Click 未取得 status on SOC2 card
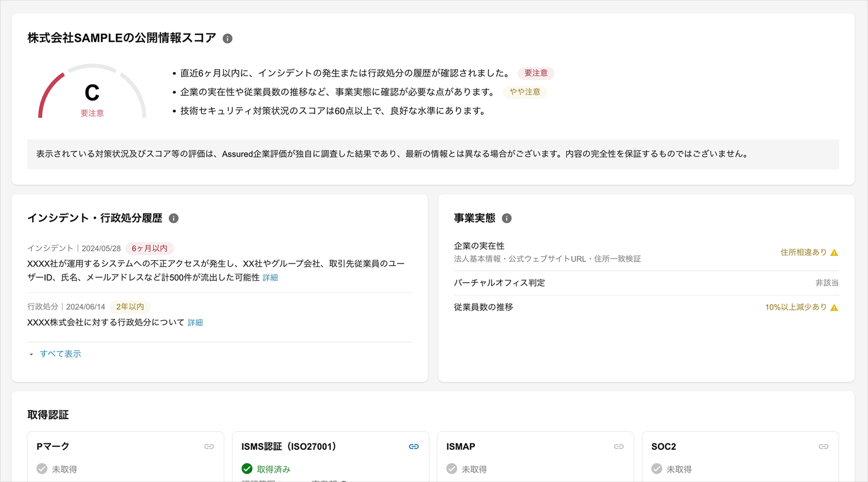Screen dimensions: 868x482 [679, 469]
